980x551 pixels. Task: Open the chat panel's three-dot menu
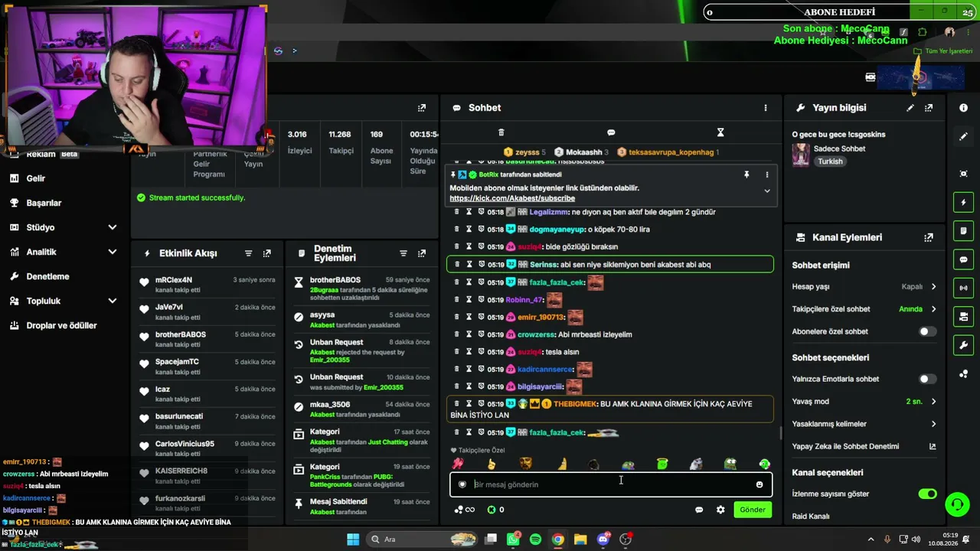coord(765,108)
